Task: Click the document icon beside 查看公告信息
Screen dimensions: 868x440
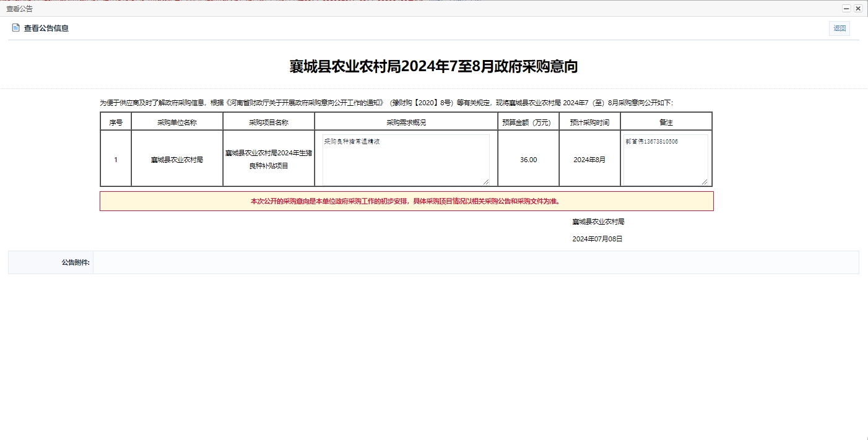Action: click(15, 28)
